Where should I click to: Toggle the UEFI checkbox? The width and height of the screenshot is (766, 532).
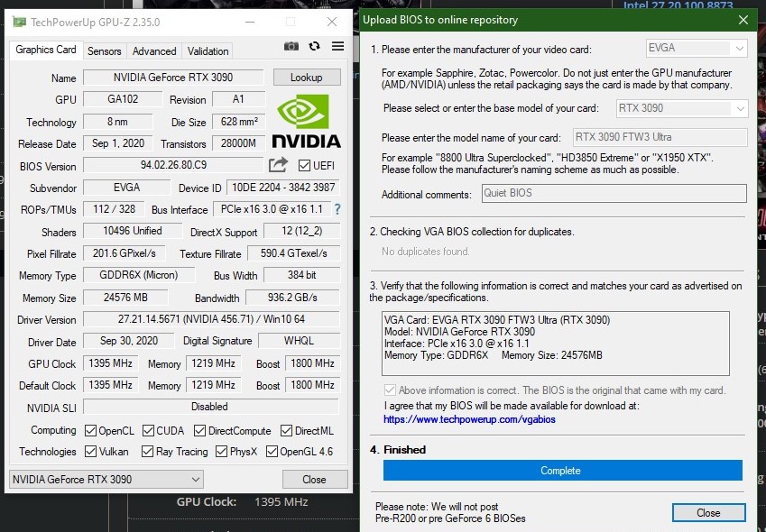(304, 165)
